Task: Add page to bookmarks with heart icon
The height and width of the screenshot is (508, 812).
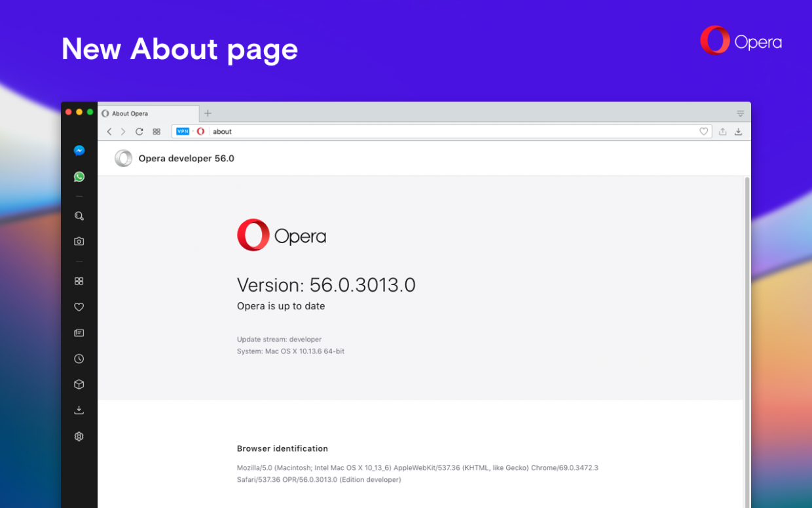Action: pyautogui.click(x=704, y=132)
